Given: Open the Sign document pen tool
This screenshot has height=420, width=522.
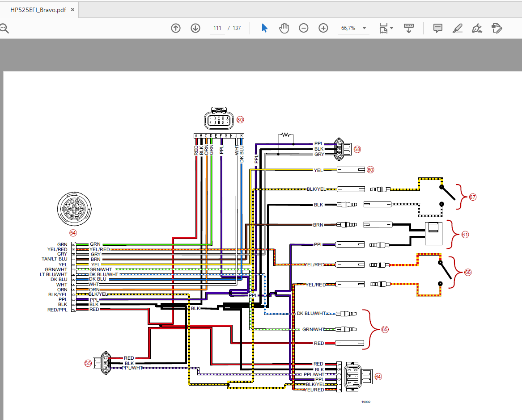Looking at the screenshot, I should (x=477, y=28).
